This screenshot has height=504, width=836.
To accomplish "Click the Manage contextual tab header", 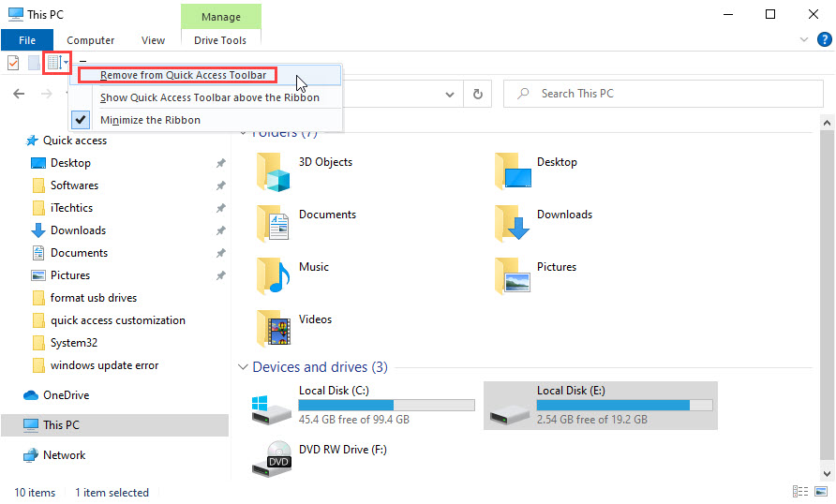I will (221, 17).
